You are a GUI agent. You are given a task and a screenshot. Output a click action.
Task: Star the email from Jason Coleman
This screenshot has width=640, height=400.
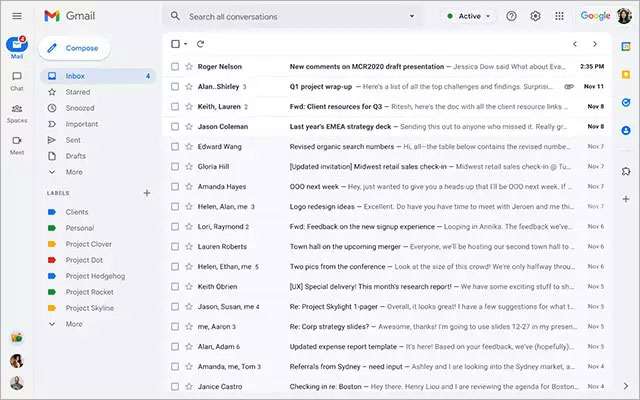pos(188,127)
